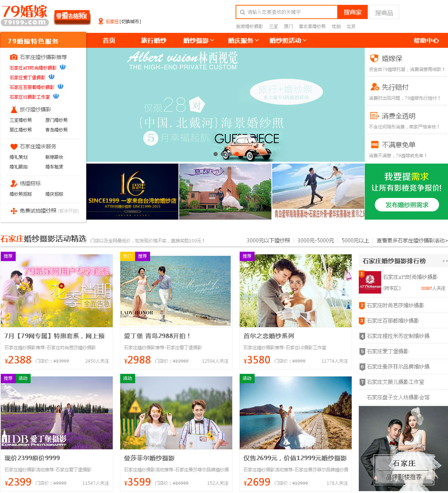
Task: Open the 旅行婚纱 nav item
Action: (x=153, y=40)
